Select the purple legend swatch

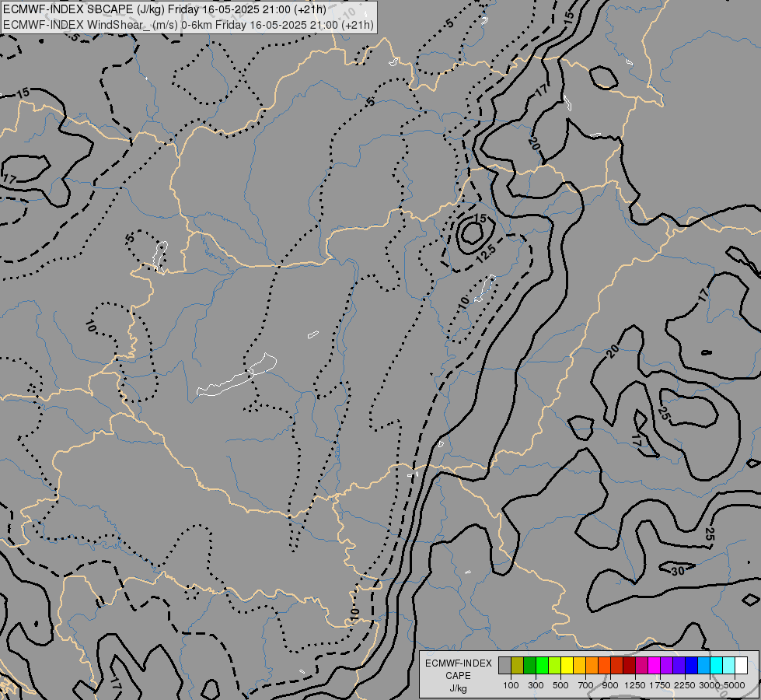pos(667,665)
